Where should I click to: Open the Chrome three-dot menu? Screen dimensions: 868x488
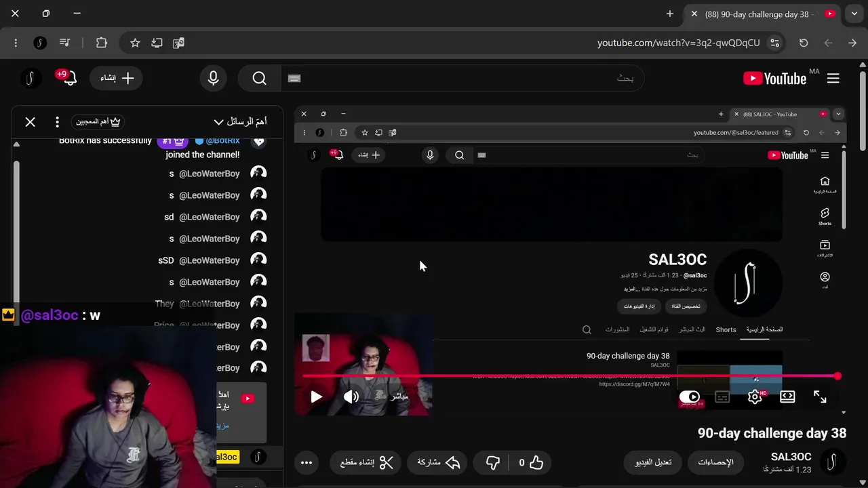click(16, 43)
